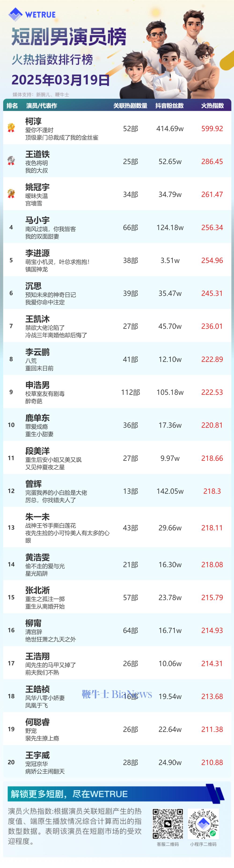Open actor 柯淳's name
Image resolution: width=234 pixels, height=868 pixels.
(x=33, y=121)
